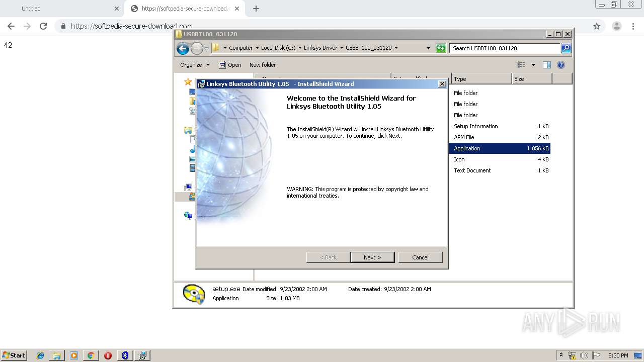Image resolution: width=644 pixels, height=362 pixels.
Task: Select Computer in the address breadcrumb
Action: [x=240, y=48]
